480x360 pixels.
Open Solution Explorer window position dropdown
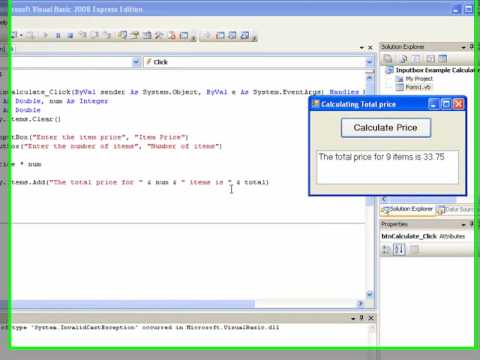[x=463, y=47]
